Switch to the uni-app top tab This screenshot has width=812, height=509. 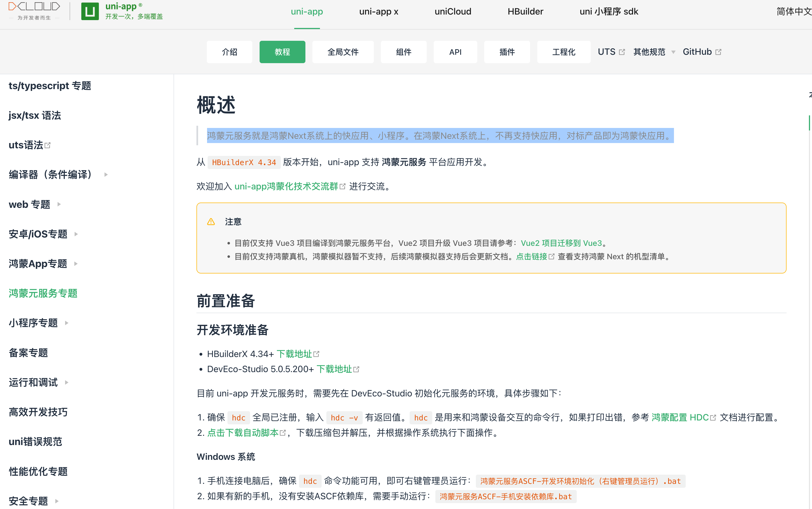coord(307,11)
